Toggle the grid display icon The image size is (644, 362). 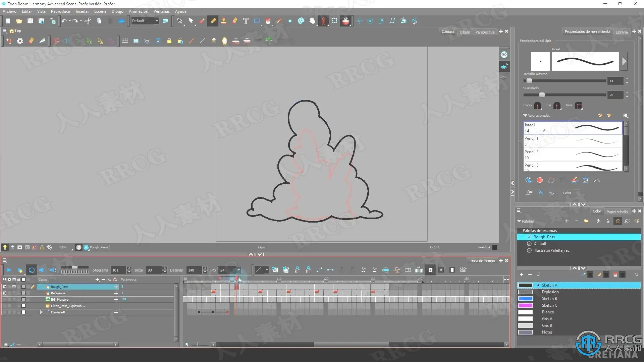[125, 41]
